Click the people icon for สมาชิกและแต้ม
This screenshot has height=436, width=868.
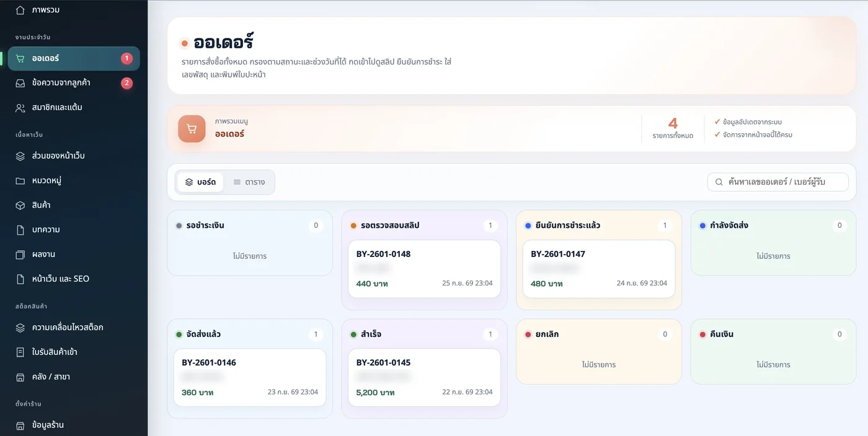click(x=20, y=107)
